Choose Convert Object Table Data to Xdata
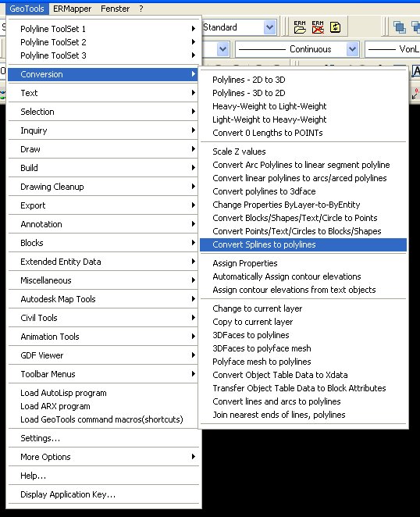Image resolution: width=420 pixels, height=517 pixels. (303, 375)
